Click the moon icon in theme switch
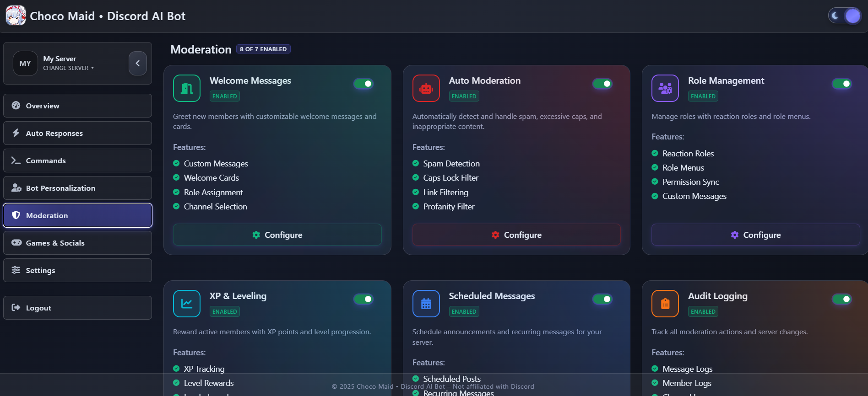This screenshot has height=396, width=868. tap(835, 16)
